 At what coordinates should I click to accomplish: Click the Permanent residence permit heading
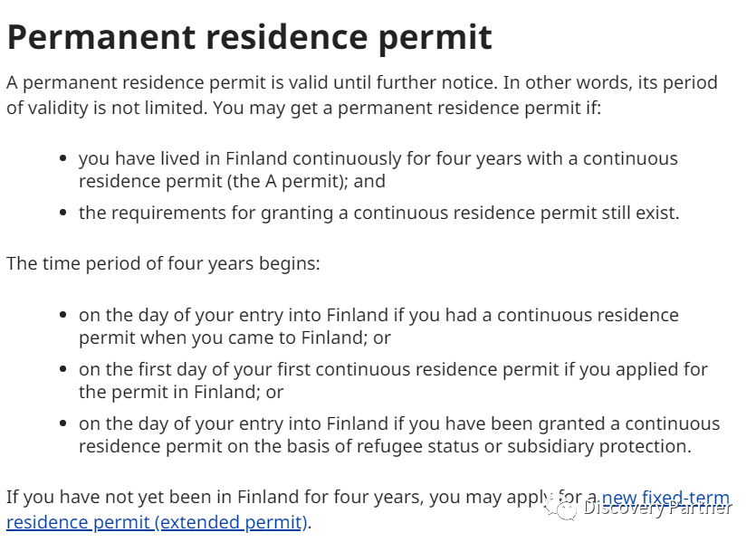point(249,37)
